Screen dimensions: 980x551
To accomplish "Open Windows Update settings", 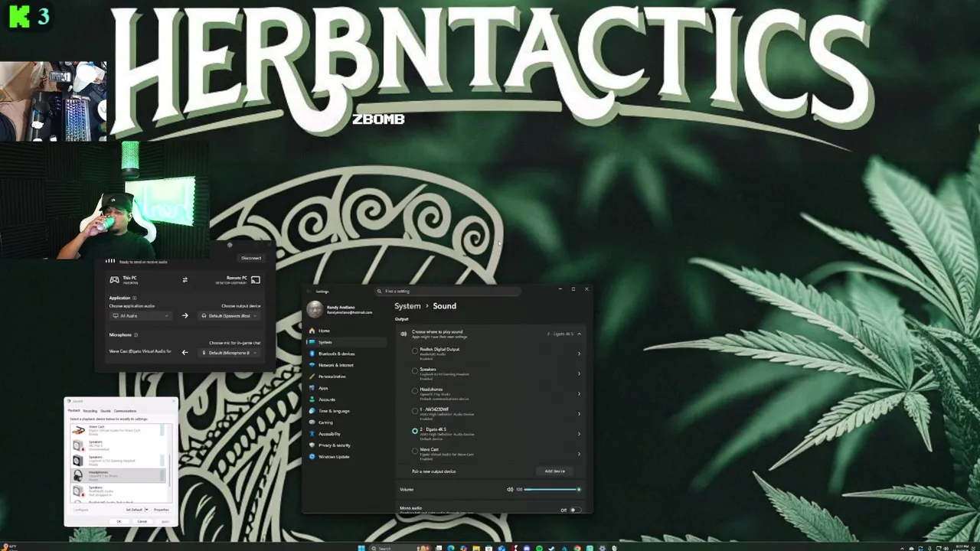I will (345, 457).
